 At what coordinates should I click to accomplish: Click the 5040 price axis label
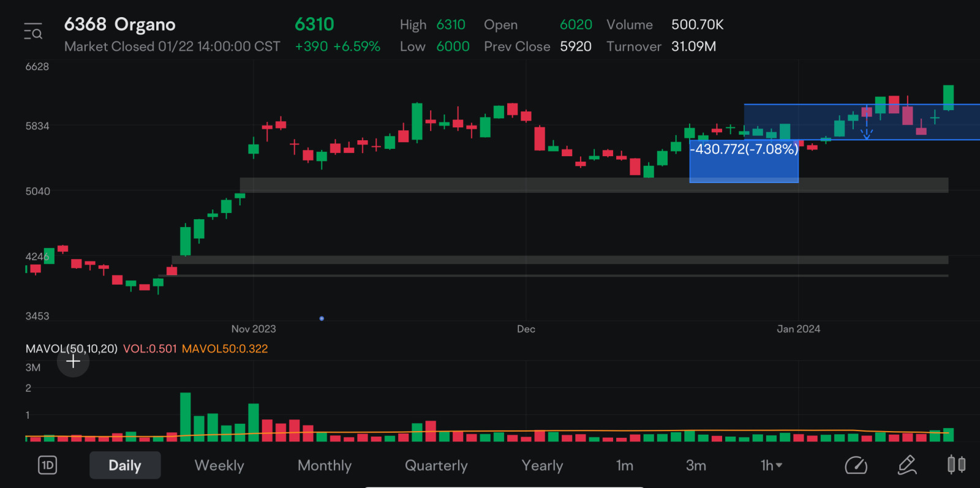37,191
